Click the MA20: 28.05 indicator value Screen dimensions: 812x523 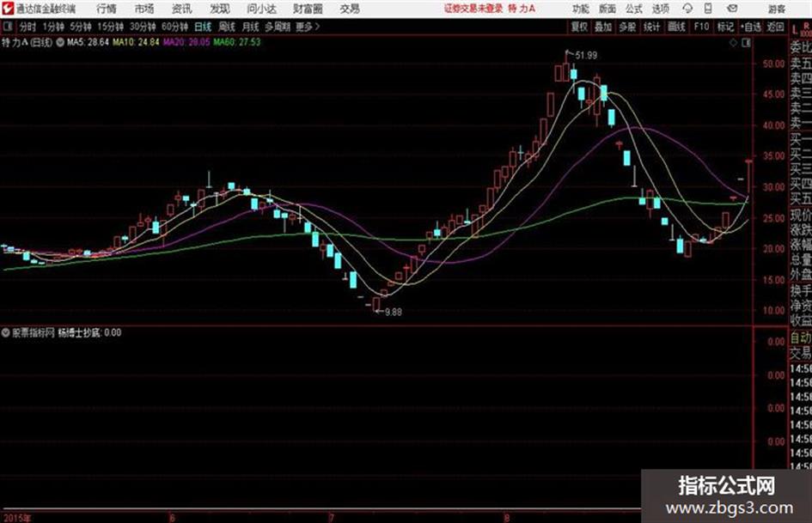[186, 42]
